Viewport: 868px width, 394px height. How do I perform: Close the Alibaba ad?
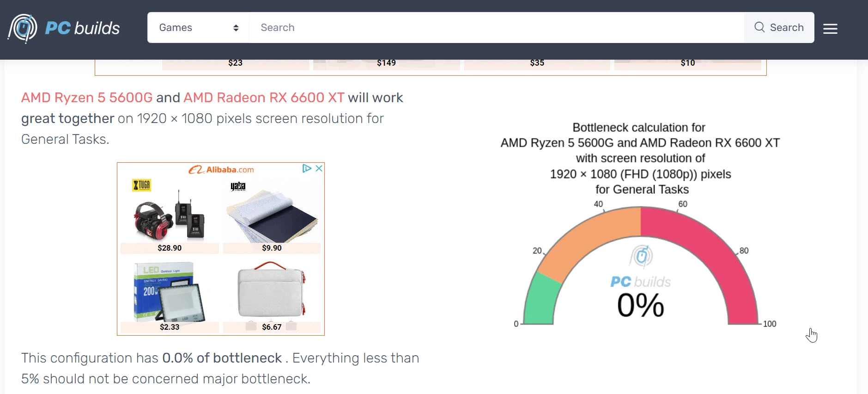pos(319,168)
